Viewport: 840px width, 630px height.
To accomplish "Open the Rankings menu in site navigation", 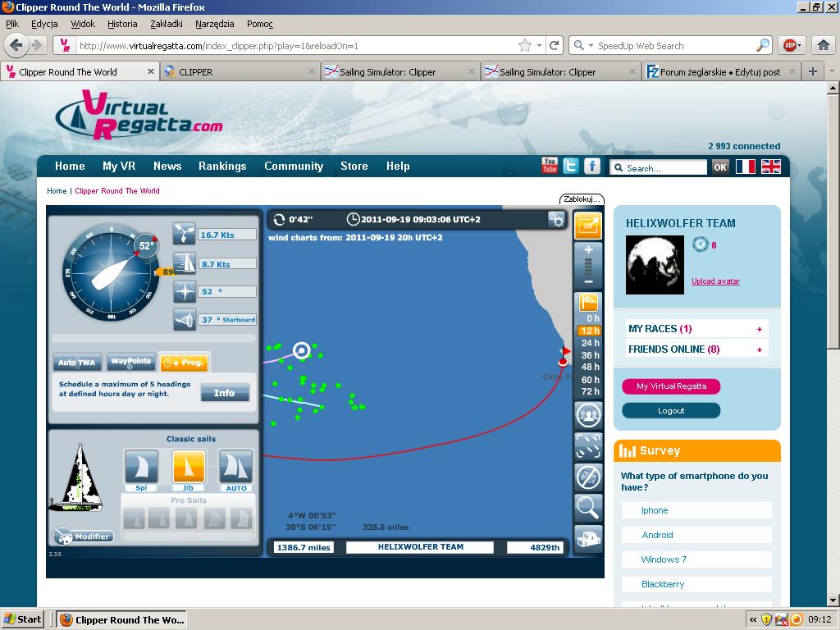I will 222,166.
